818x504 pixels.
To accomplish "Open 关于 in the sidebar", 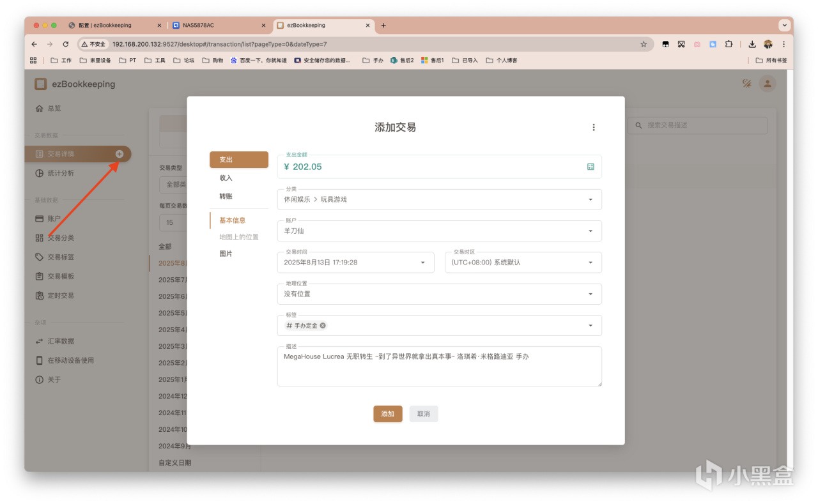I will (x=49, y=379).
